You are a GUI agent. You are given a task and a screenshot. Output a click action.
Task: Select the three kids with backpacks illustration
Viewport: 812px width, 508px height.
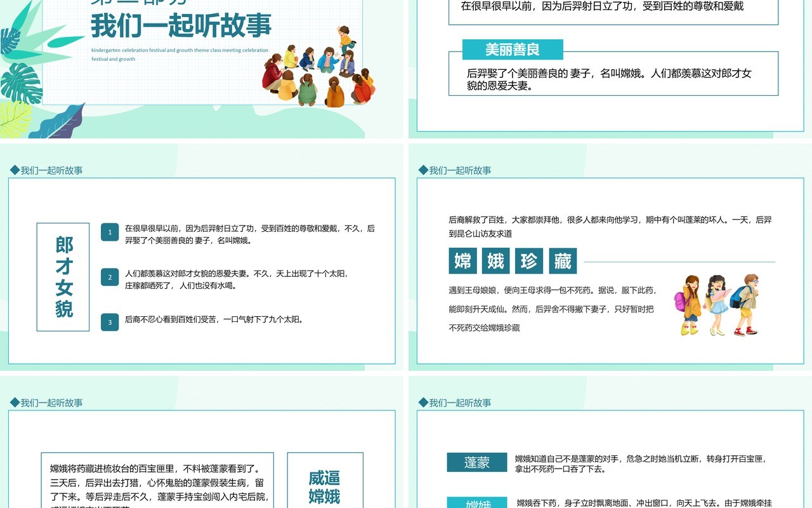click(x=717, y=305)
